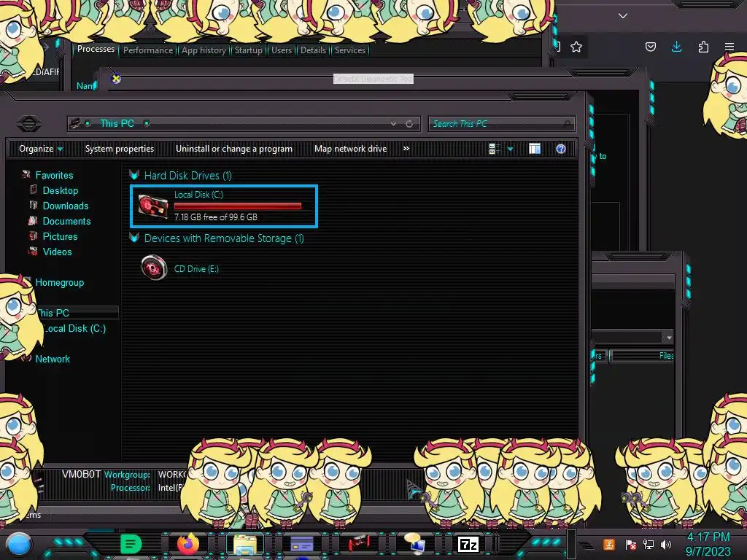Click the Explorer back navigation button

(29, 124)
